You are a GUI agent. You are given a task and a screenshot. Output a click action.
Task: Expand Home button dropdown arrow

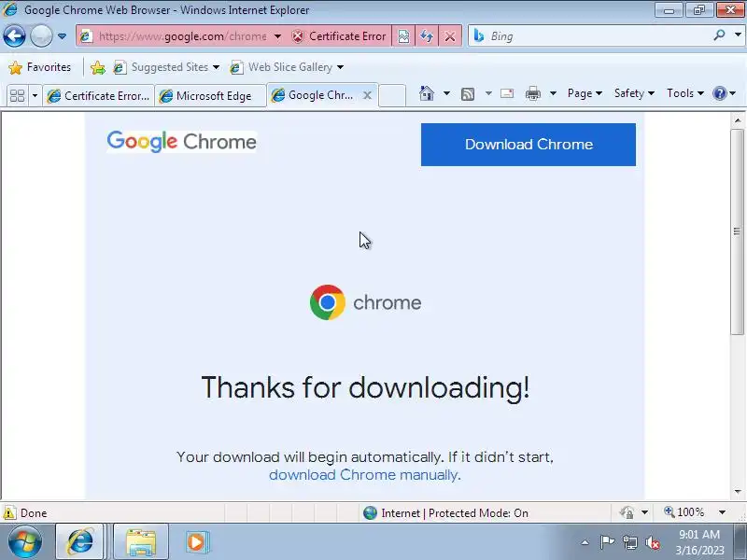coord(446,93)
